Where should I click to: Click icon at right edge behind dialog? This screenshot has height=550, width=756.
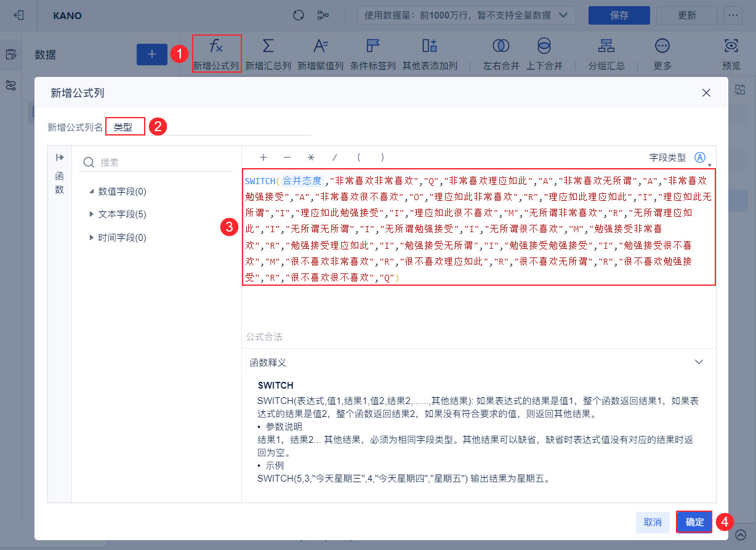[x=739, y=89]
